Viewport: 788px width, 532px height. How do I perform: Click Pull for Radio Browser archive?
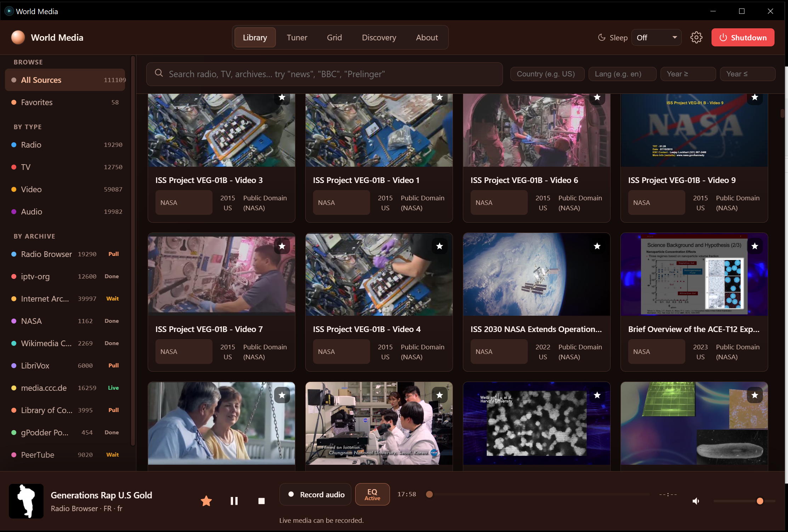coord(113,254)
